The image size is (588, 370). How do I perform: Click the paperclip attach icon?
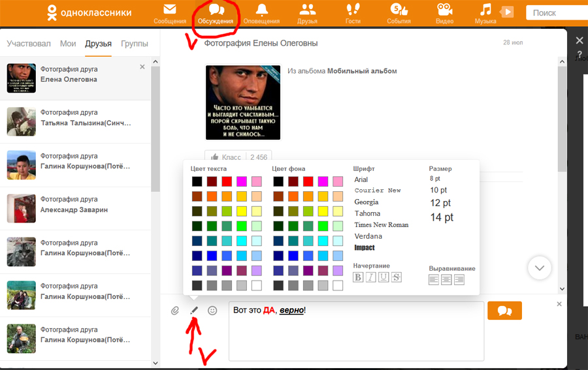tap(175, 311)
